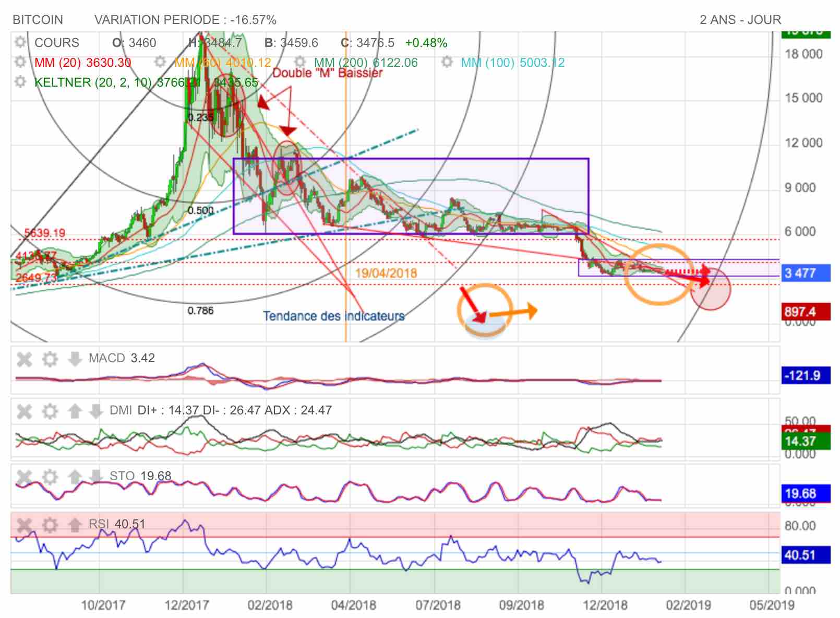Open settings gear for COURS
840x618 pixels.
pyautogui.click(x=20, y=42)
